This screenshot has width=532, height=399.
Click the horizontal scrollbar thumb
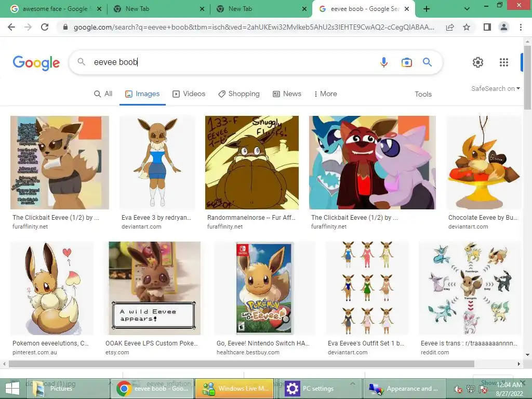[241, 364]
